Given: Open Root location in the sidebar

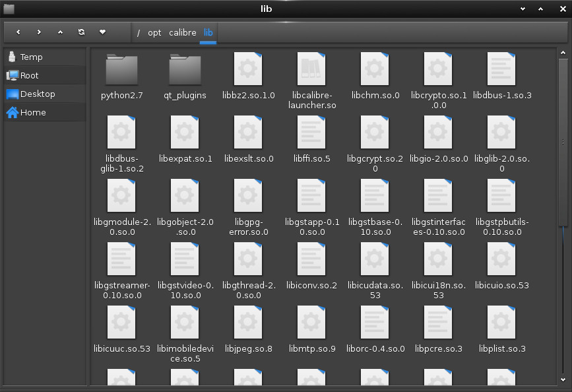Looking at the screenshot, I should click(30, 75).
